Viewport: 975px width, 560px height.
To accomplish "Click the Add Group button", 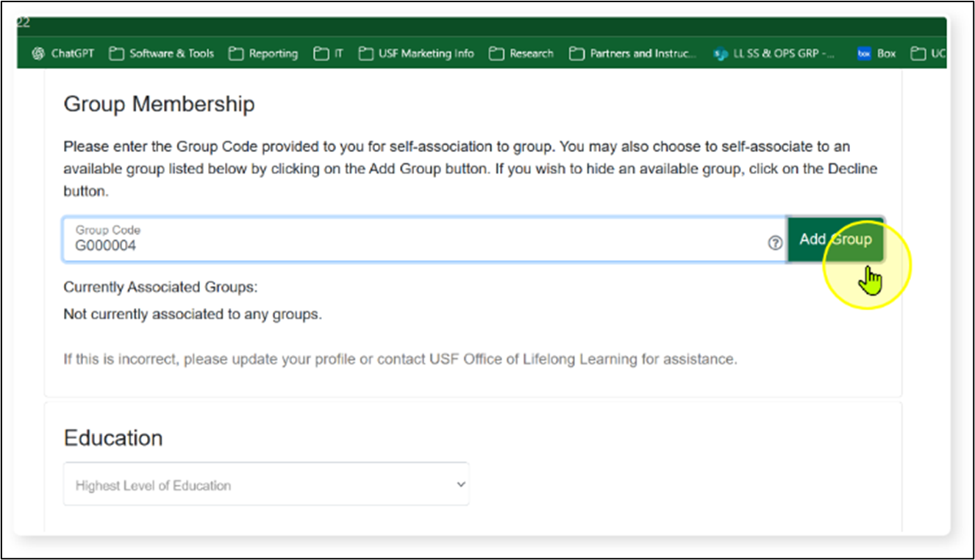I will [836, 240].
